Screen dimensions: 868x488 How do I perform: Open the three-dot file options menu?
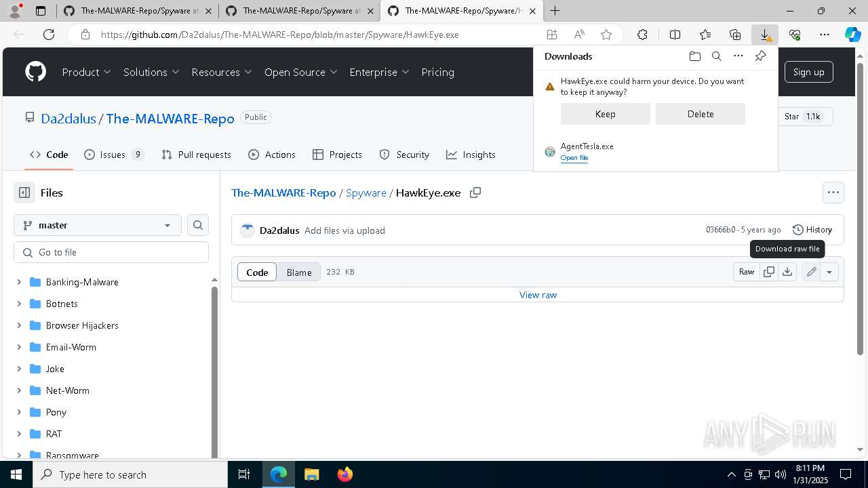point(833,192)
